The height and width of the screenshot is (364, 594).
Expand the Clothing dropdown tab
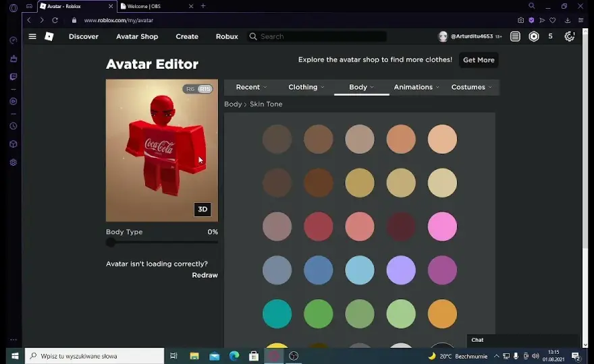(x=306, y=87)
